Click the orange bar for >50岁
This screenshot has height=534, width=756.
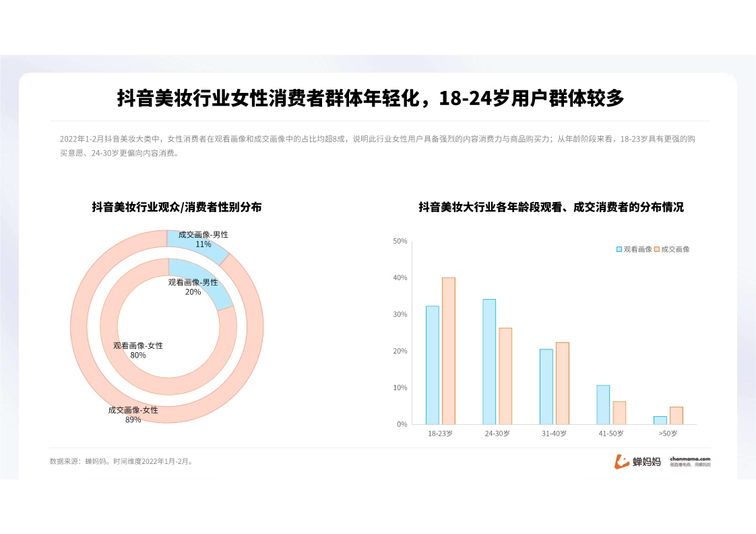coord(676,415)
